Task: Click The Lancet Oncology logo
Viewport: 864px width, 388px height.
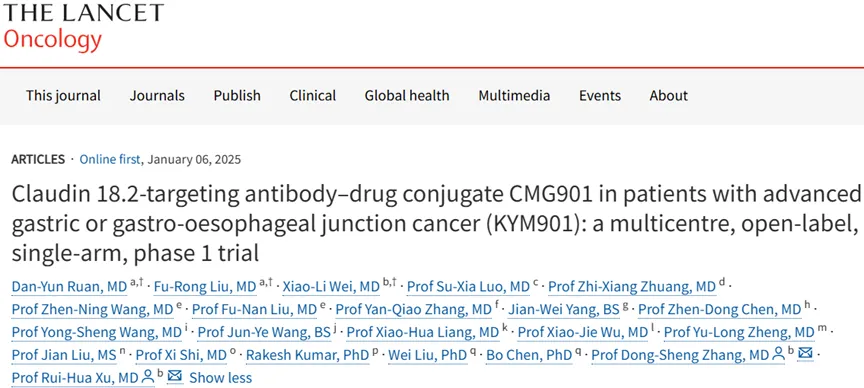Action: (83, 26)
